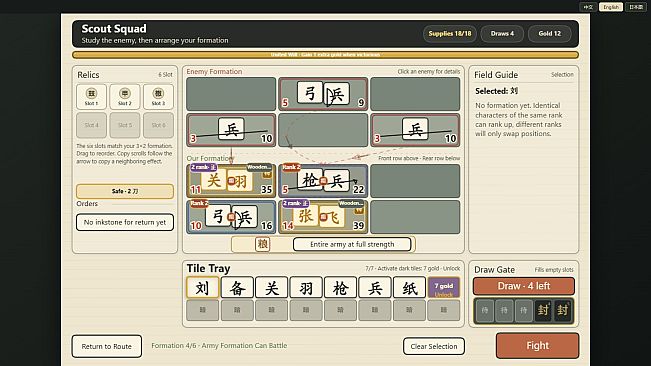Click empty front-row slot in Our Formation
The width and height of the screenshot is (651, 366).
[x=415, y=181]
